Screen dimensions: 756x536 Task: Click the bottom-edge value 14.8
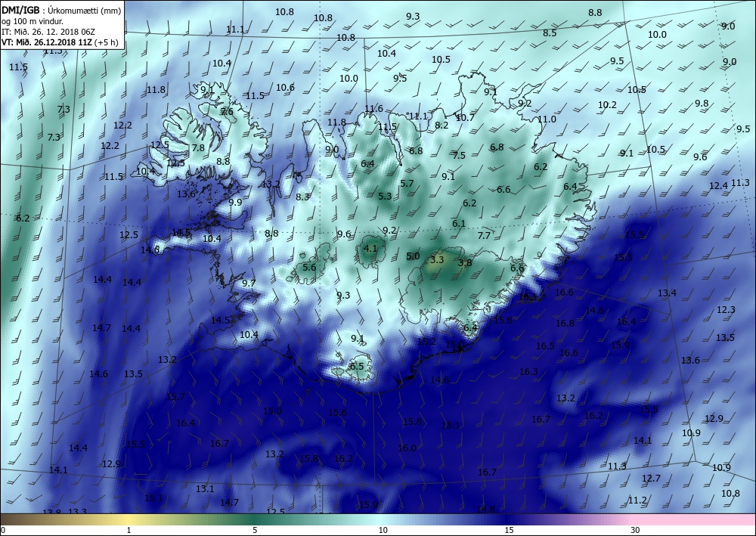485,509
